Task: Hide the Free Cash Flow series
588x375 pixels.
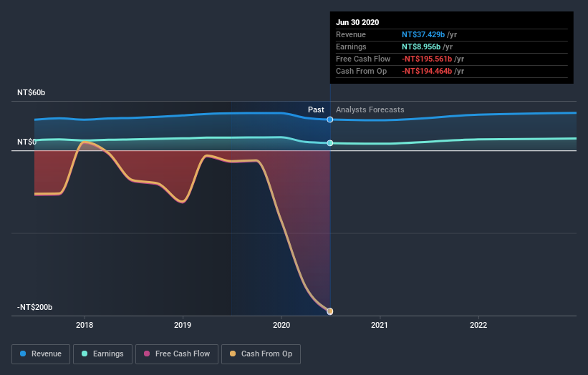Action: click(177, 354)
